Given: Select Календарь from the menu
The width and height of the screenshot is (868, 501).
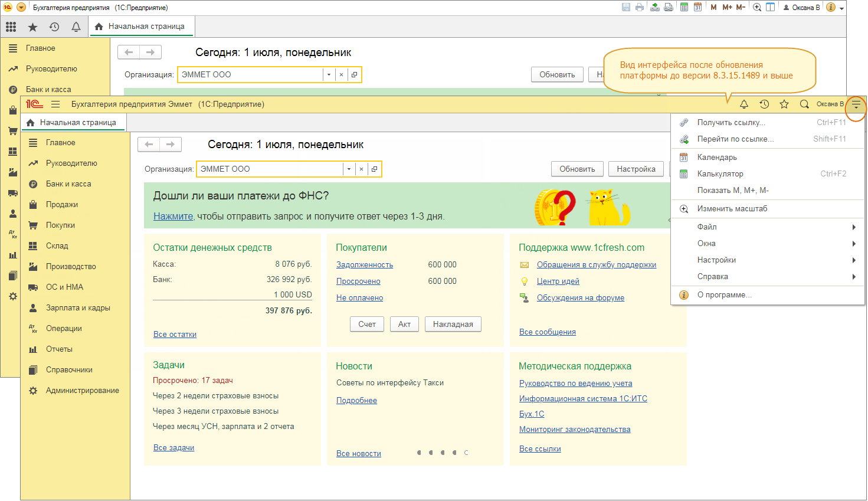Looking at the screenshot, I should click(768, 158).
